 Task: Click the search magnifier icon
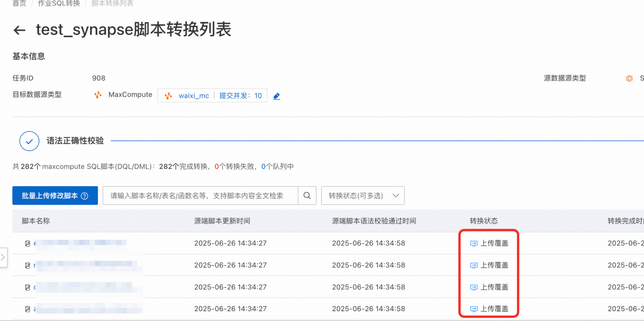[307, 196]
